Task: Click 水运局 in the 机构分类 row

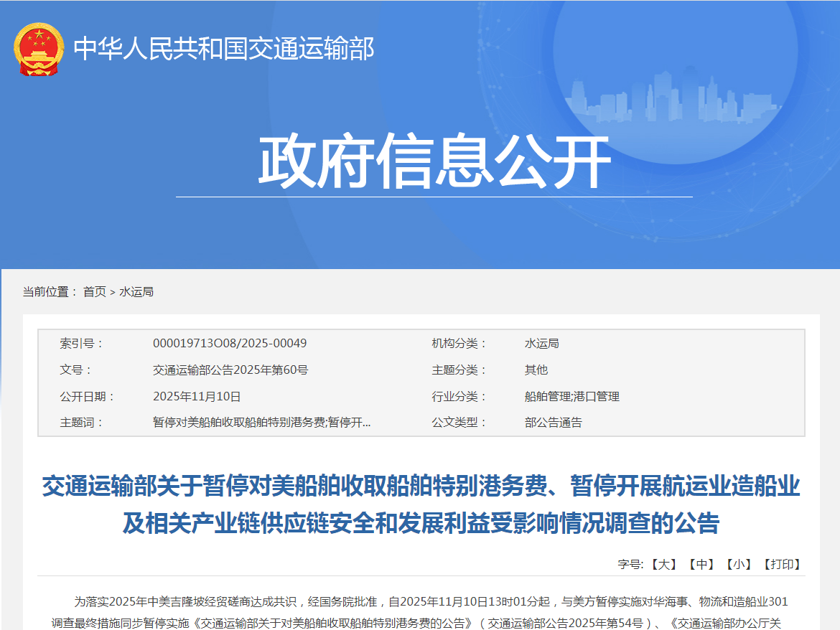Action: 541,343
